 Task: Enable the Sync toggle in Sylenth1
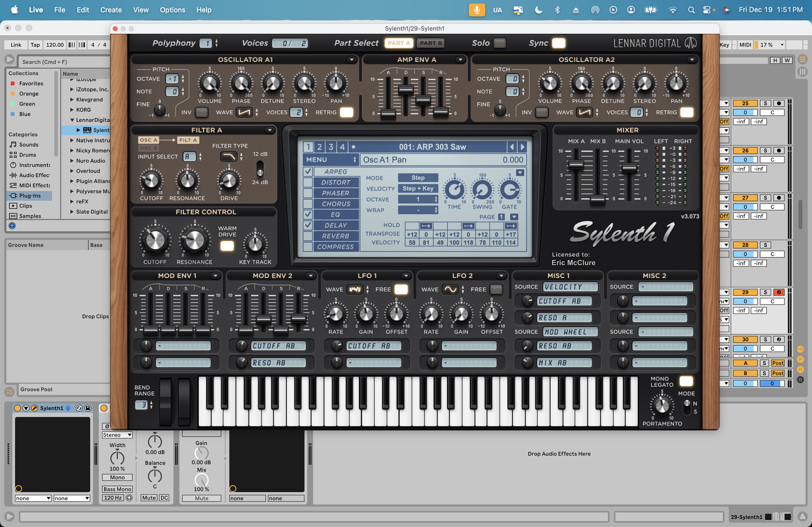coord(559,43)
